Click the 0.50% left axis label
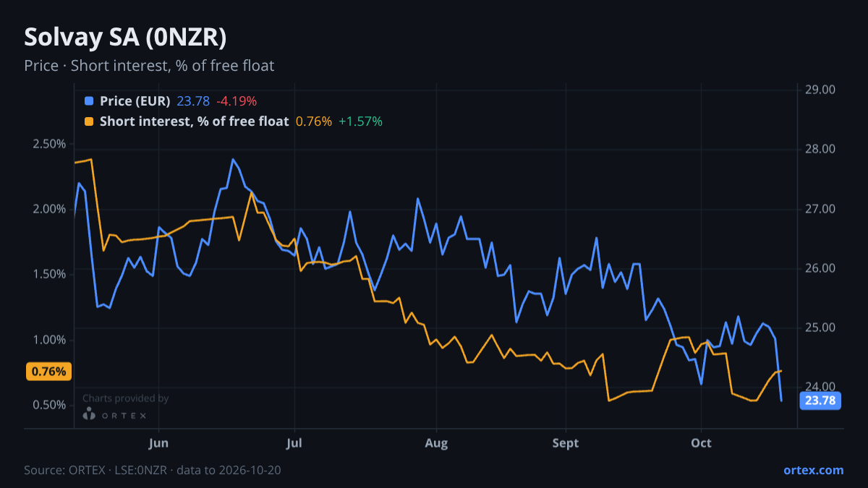868x488 pixels. (49, 405)
